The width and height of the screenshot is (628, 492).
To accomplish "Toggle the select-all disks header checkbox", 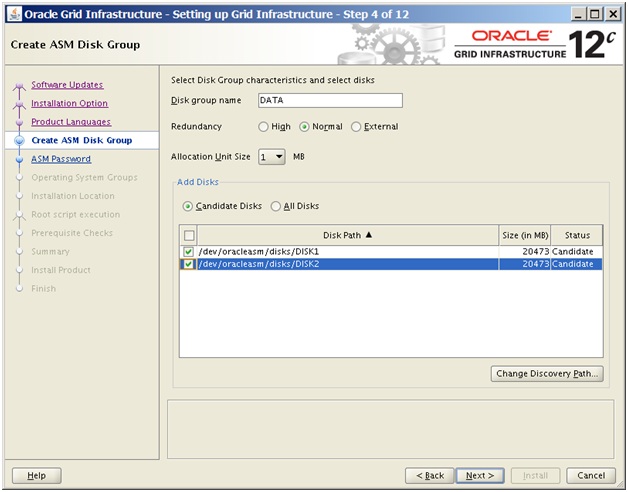I will pos(189,235).
